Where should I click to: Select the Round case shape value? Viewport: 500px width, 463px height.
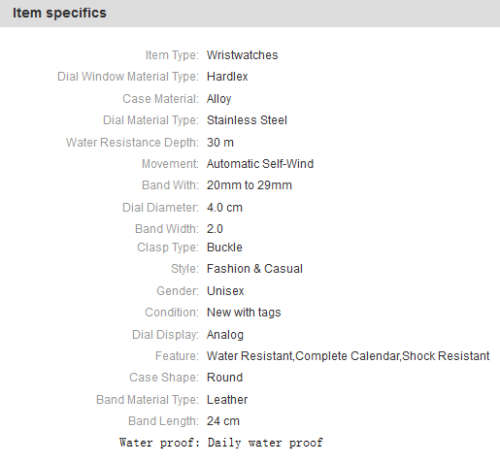click(x=225, y=378)
